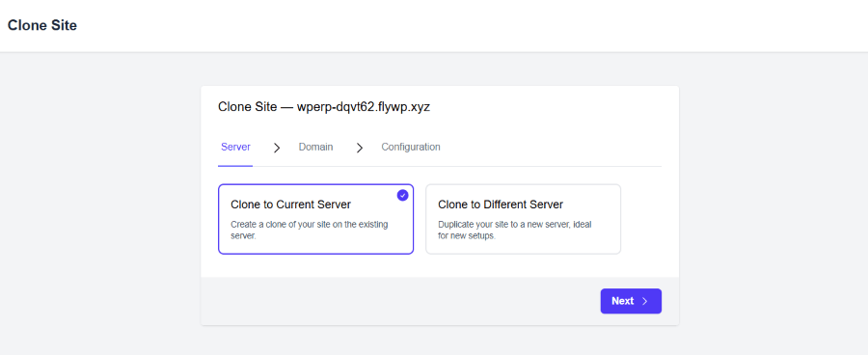868x355 pixels.
Task: Choose the Clone to Different Server option
Action: point(523,219)
